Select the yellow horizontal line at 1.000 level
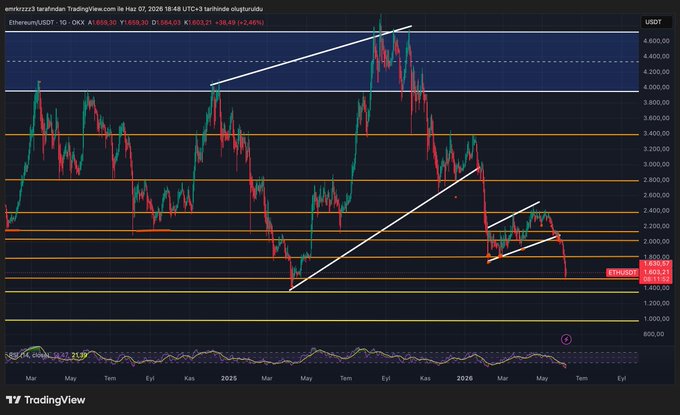 click(x=322, y=321)
